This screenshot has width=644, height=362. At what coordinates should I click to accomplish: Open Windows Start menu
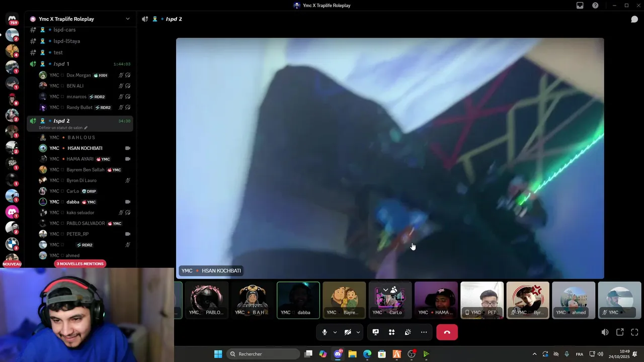218,354
